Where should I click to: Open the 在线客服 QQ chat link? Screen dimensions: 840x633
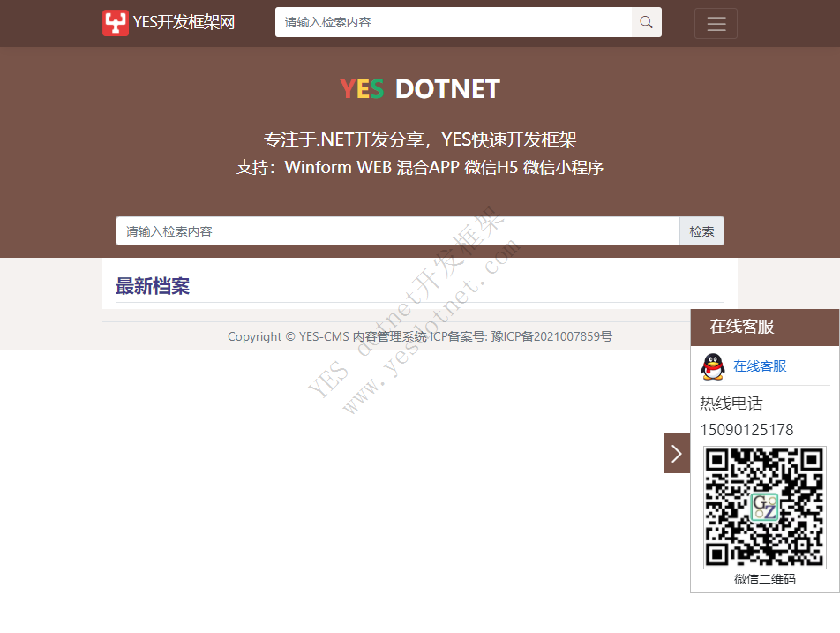coord(760,366)
